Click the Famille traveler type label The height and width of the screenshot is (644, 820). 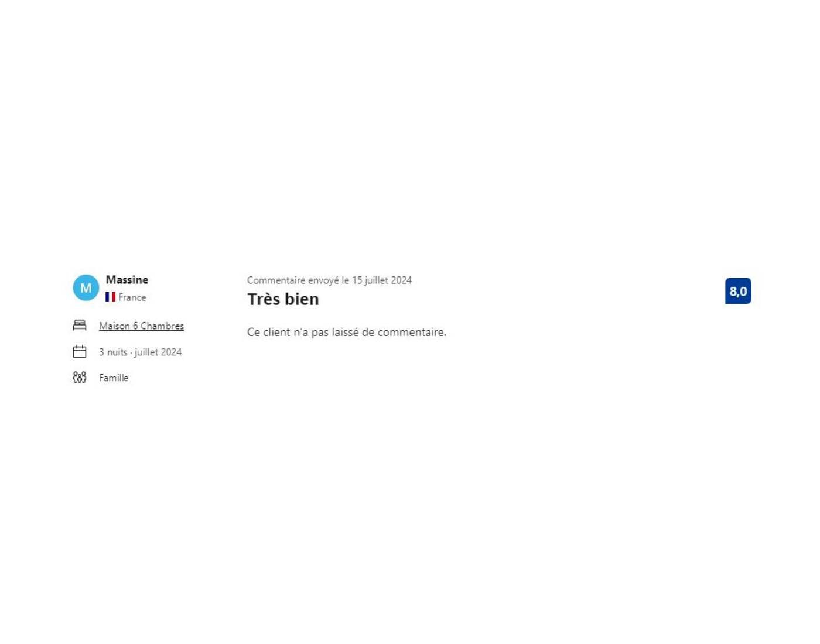[114, 378]
